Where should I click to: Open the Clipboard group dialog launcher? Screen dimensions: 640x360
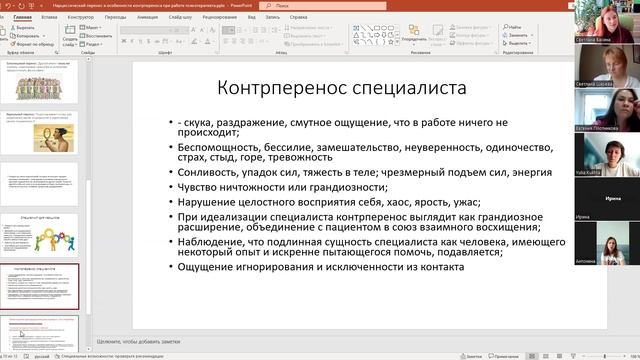pos(56,53)
